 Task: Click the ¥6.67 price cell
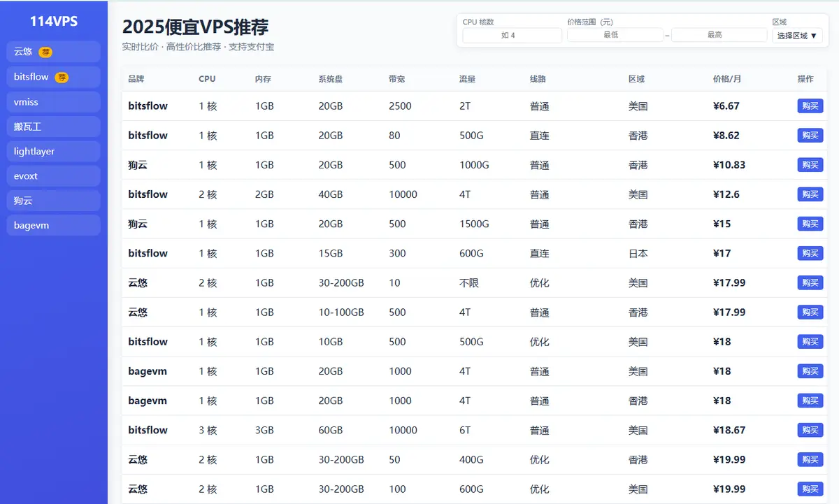pyautogui.click(x=726, y=106)
